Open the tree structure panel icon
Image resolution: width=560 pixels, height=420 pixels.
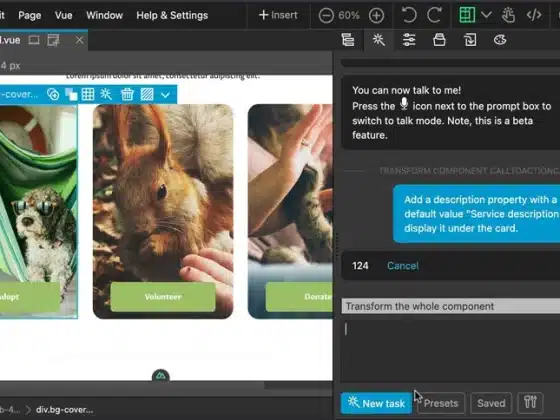point(348,40)
